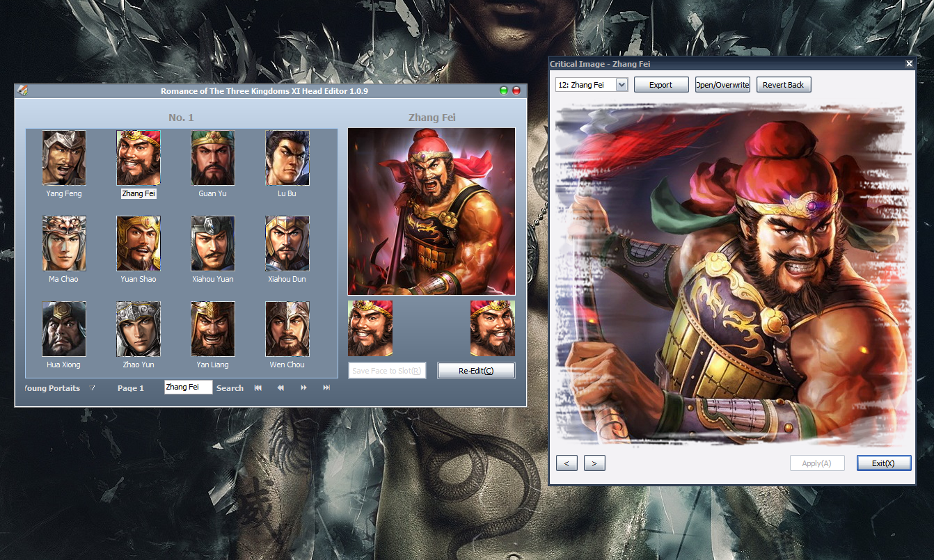Viewport: 934px width, 560px height.
Task: Click the Head Editor 1.0.9 title text
Action: click(264, 91)
